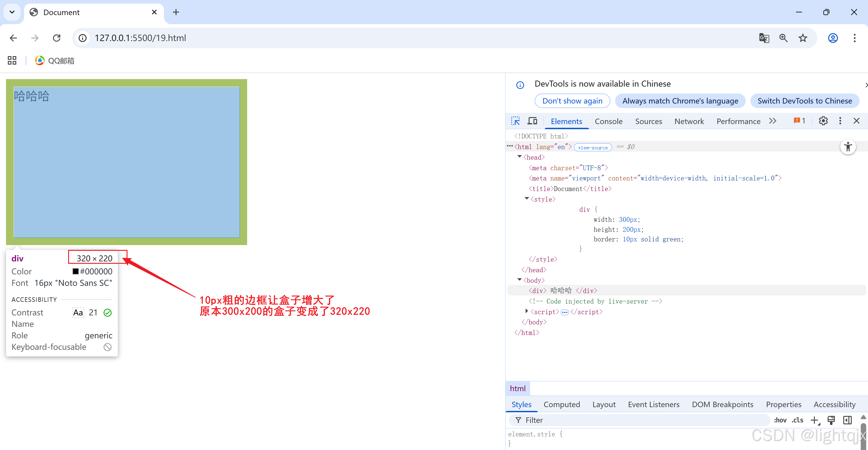
Task: Toggle the .cls element classes panel
Action: click(x=797, y=420)
